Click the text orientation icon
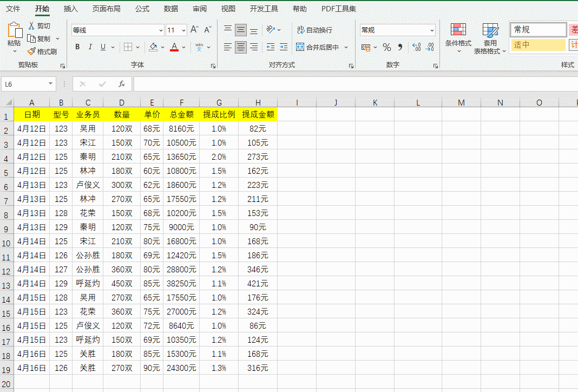Screen dimensions: 578x392 (271, 29)
